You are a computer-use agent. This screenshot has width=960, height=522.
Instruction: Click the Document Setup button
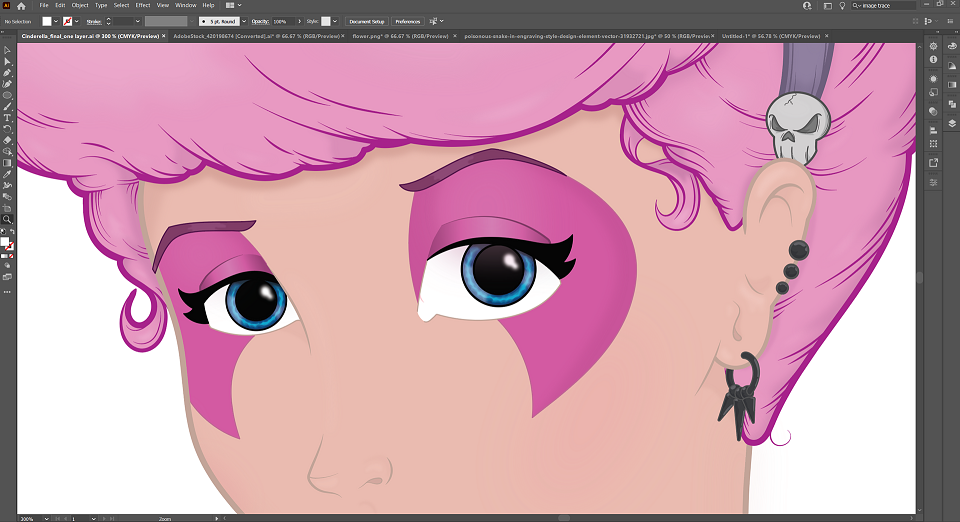click(x=367, y=21)
